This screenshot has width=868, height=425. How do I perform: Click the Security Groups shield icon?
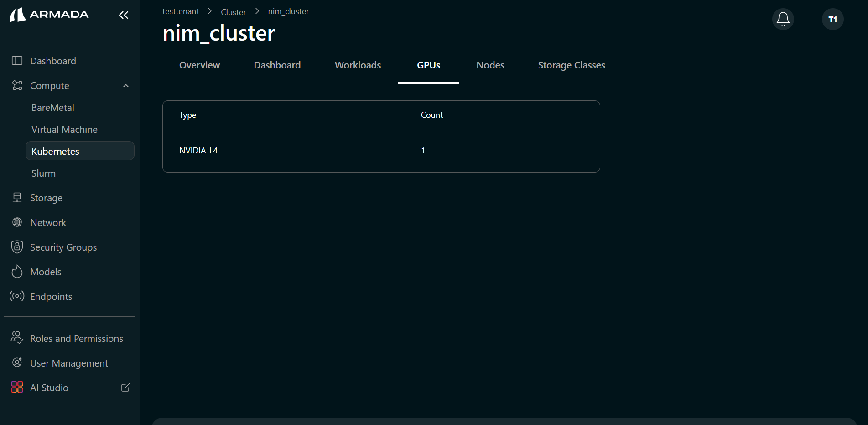tap(17, 247)
